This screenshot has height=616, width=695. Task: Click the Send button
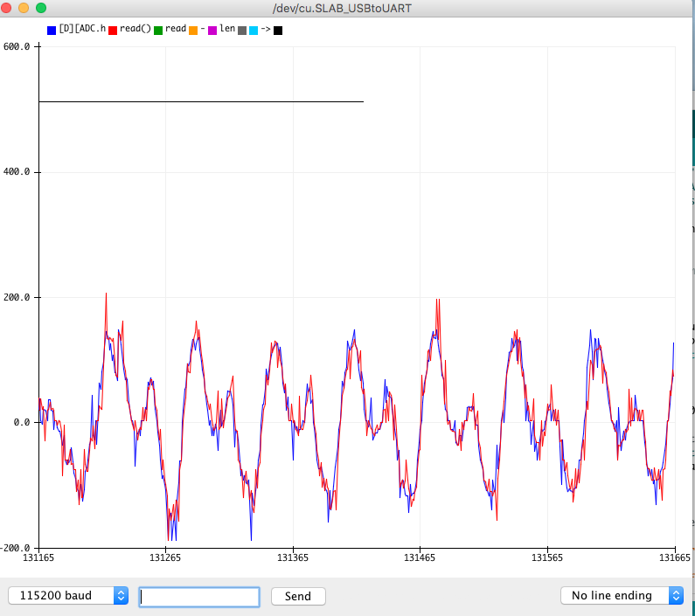[x=298, y=596]
